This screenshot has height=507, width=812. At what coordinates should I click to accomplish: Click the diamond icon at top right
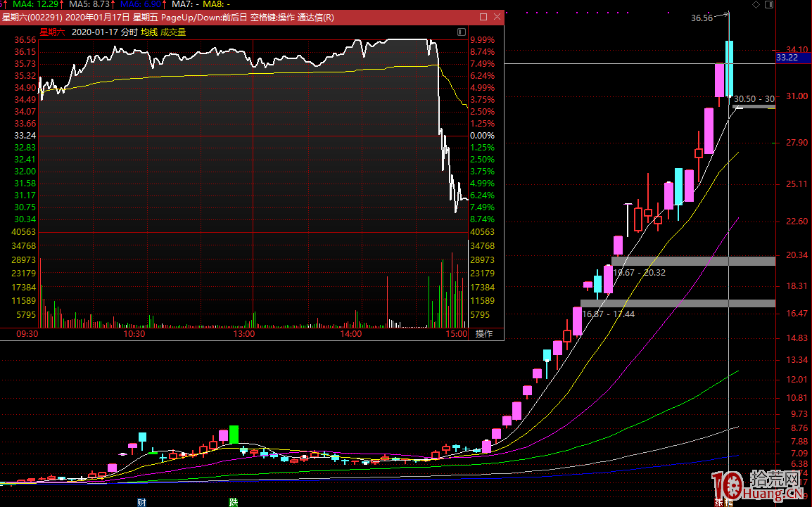coord(756,4)
